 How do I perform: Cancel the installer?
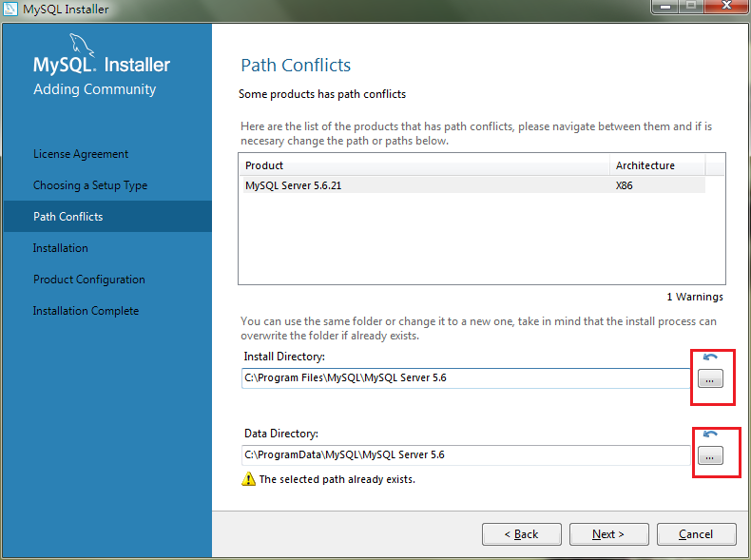696,534
